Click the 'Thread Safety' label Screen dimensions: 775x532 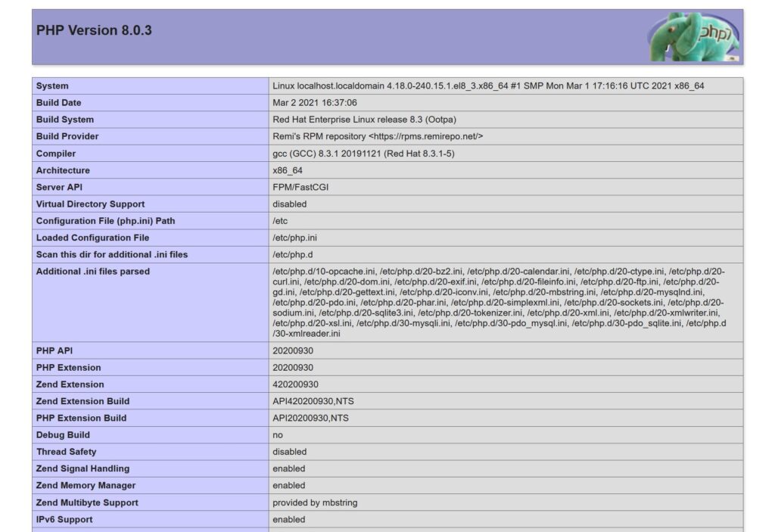67,452
